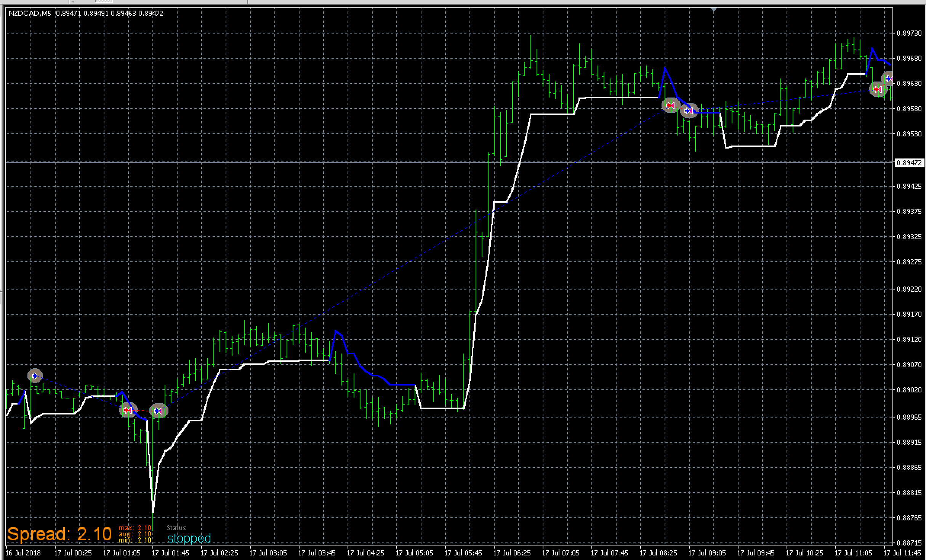This screenshot has width=926, height=560.
Task: Select the blue trade marker near 17 Jul 09:05
Action: coord(689,110)
